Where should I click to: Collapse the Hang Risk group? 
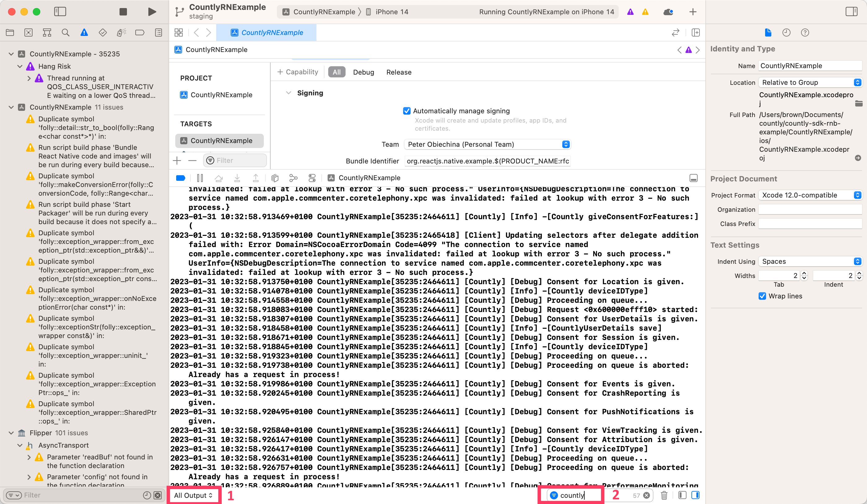click(x=20, y=66)
